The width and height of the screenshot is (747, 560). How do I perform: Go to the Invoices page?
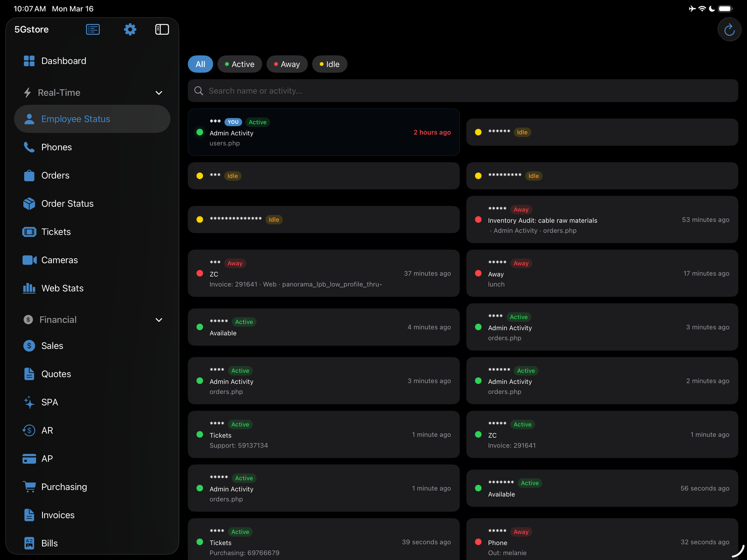click(57, 515)
